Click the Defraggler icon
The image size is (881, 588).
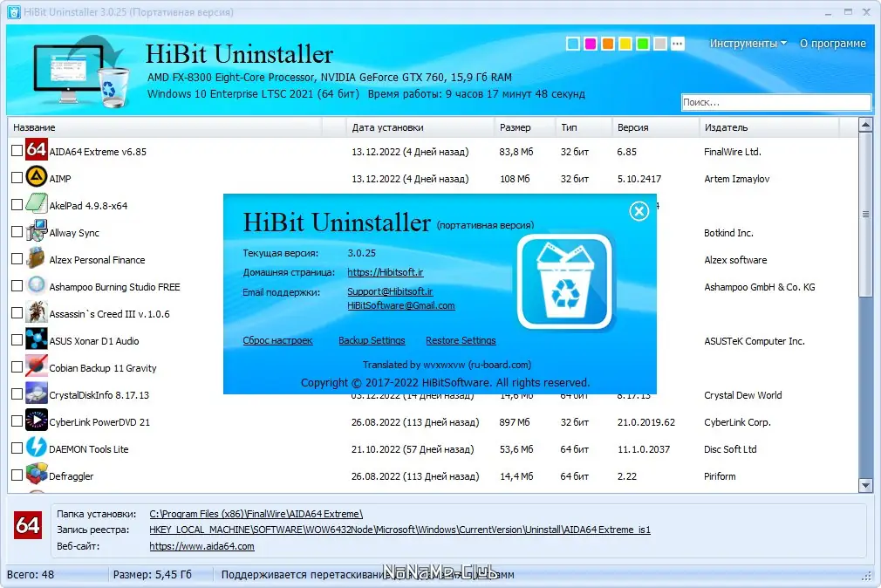coord(37,475)
